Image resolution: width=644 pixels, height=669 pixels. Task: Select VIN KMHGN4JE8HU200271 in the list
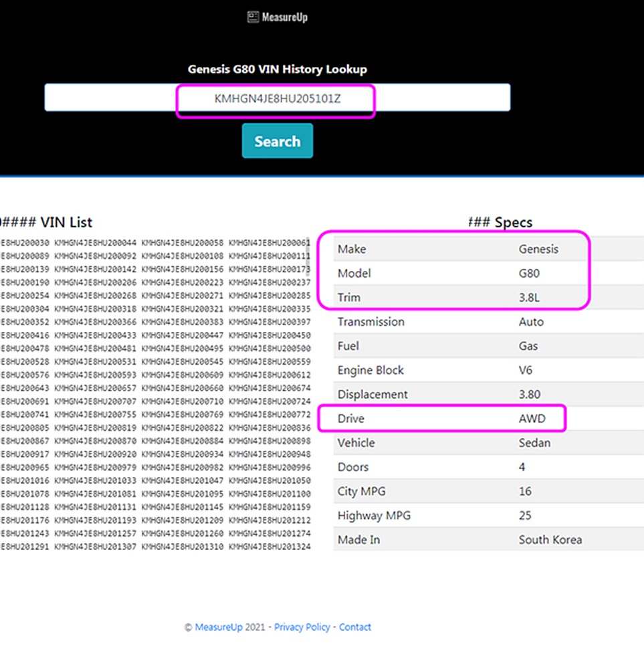coord(183,296)
